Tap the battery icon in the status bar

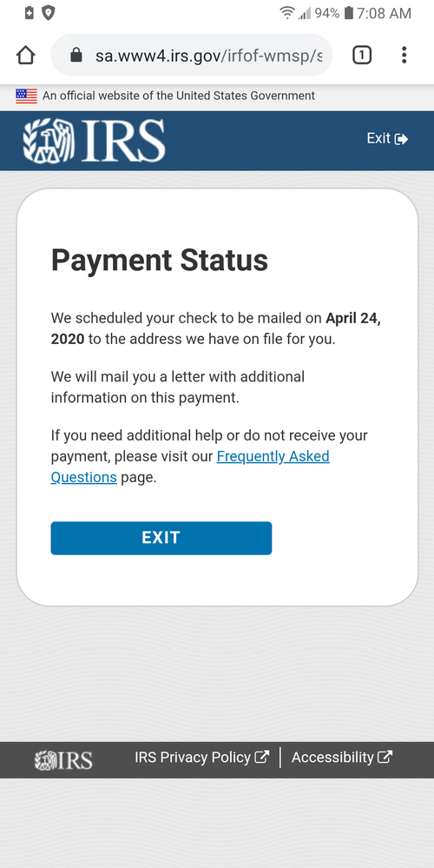click(348, 13)
